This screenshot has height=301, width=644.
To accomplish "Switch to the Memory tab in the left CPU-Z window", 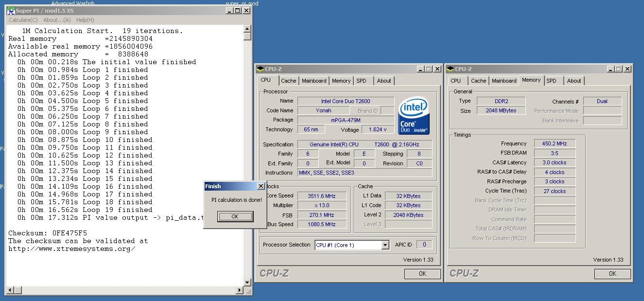I will (341, 81).
